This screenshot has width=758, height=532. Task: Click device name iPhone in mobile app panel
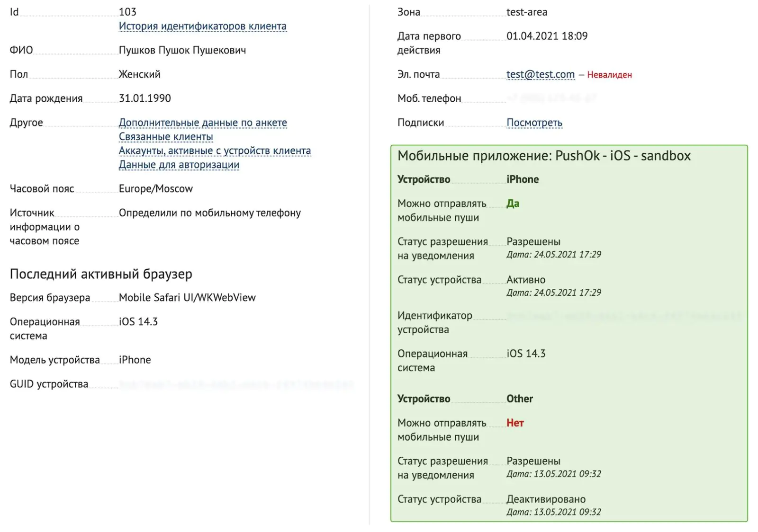523,179
